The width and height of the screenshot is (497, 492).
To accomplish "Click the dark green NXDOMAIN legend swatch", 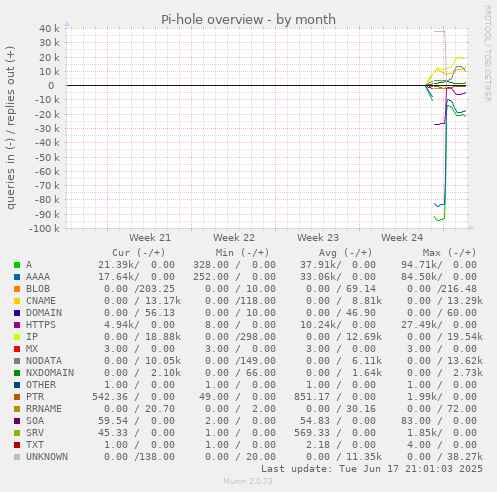I will (x=17, y=373).
